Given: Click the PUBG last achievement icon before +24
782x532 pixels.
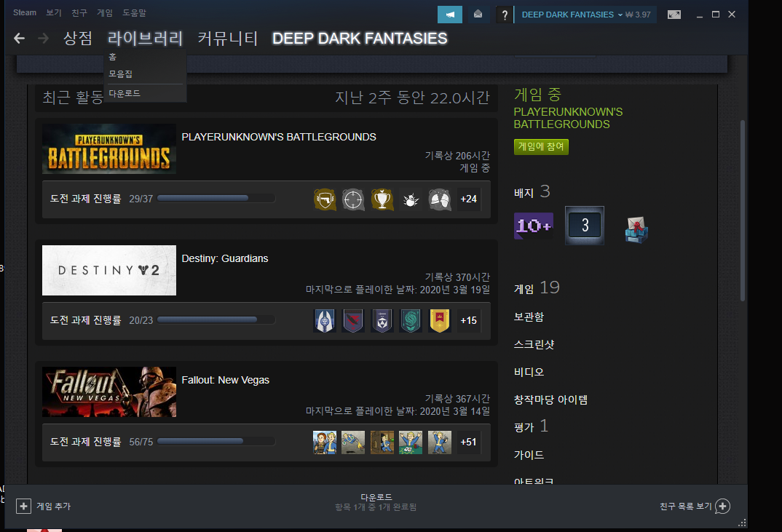Looking at the screenshot, I should pos(439,199).
